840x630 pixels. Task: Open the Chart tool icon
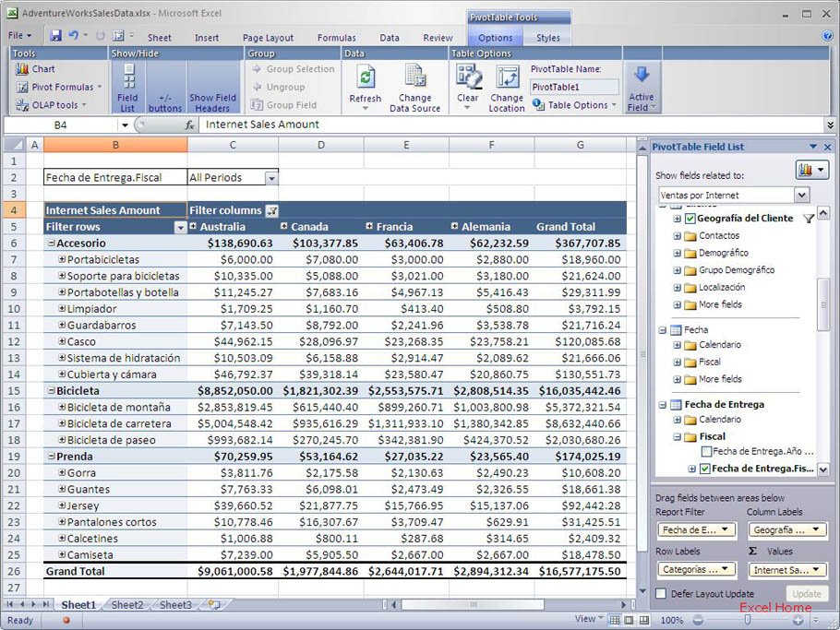coord(22,69)
